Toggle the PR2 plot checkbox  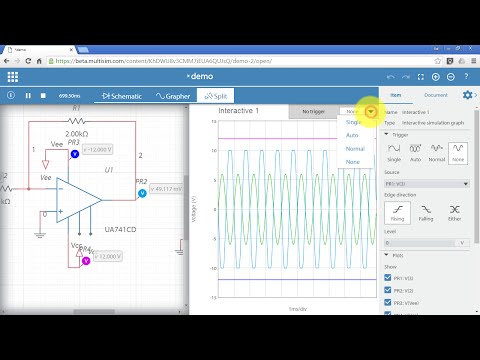387,290
